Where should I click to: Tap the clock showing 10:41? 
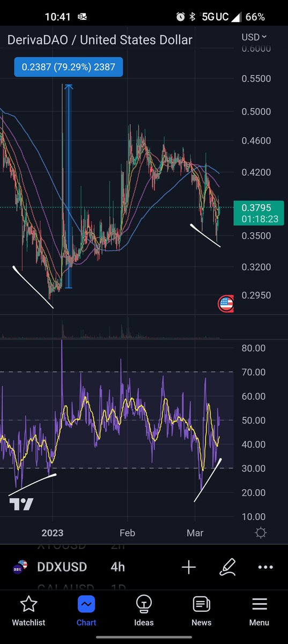click(58, 17)
